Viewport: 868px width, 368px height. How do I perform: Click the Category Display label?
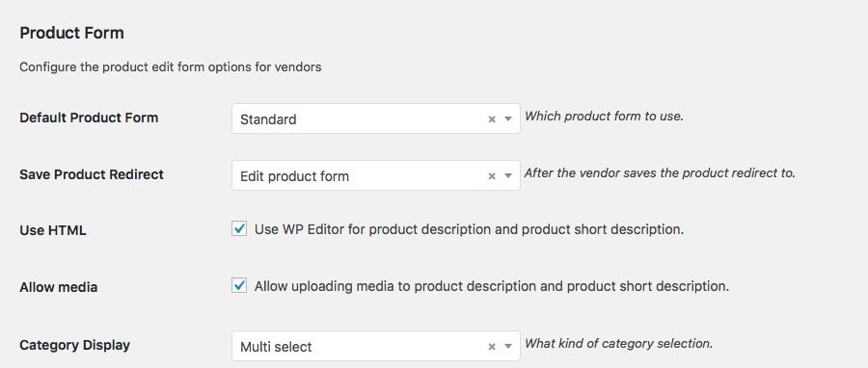point(74,345)
